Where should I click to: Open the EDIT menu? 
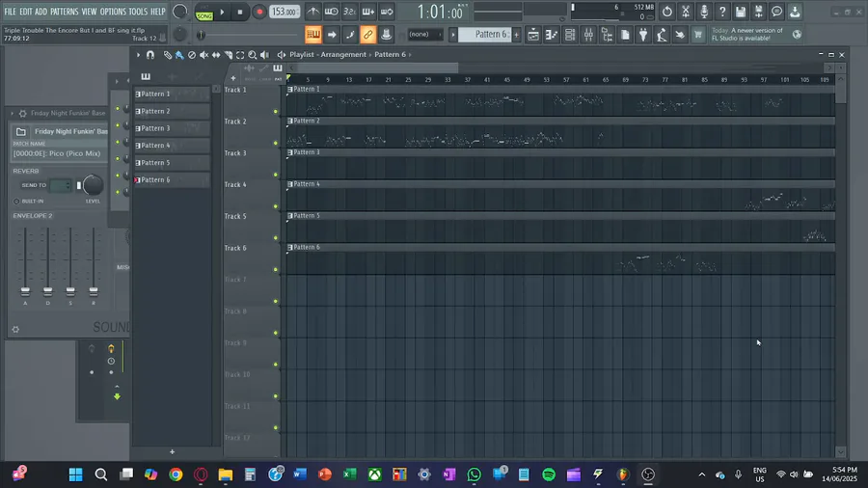[26, 12]
